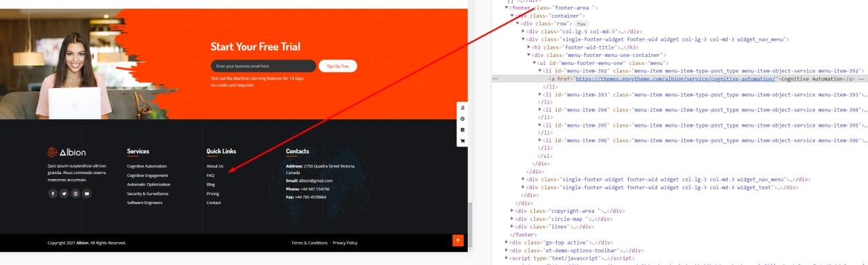Collapse the div class container node

[x=512, y=16]
